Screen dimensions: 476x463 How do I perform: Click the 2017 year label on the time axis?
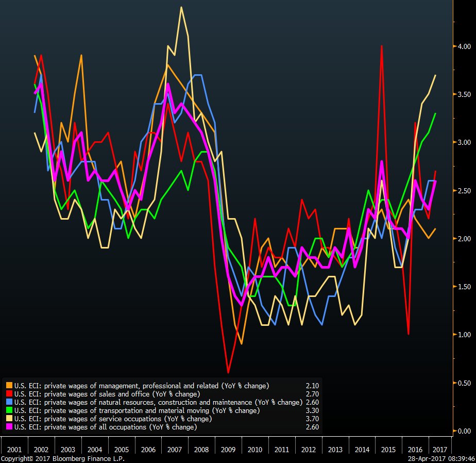(x=441, y=449)
